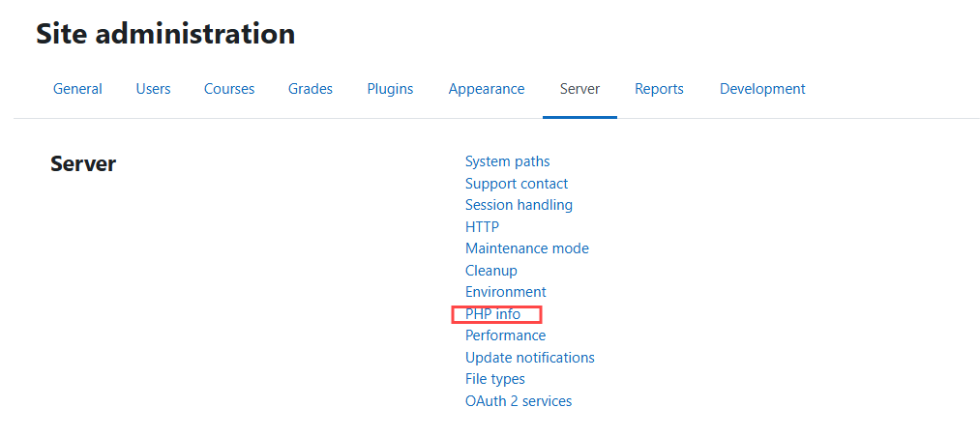Image resolution: width=980 pixels, height=437 pixels.
Task: Open the highlighted PHP info link
Action: coord(492,314)
